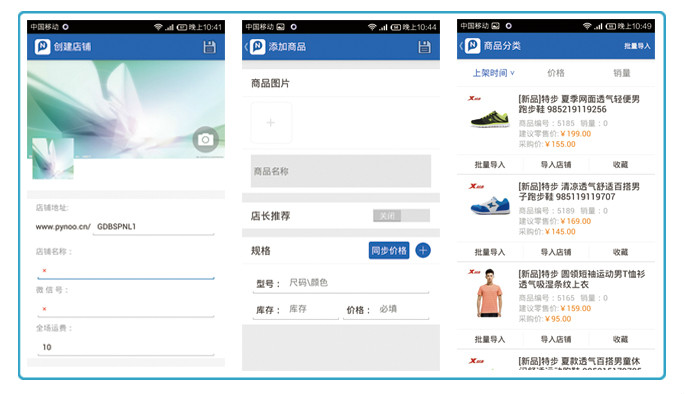Select the www.pynoo.cn/ address prefix text
685x394 pixels.
tap(63, 227)
